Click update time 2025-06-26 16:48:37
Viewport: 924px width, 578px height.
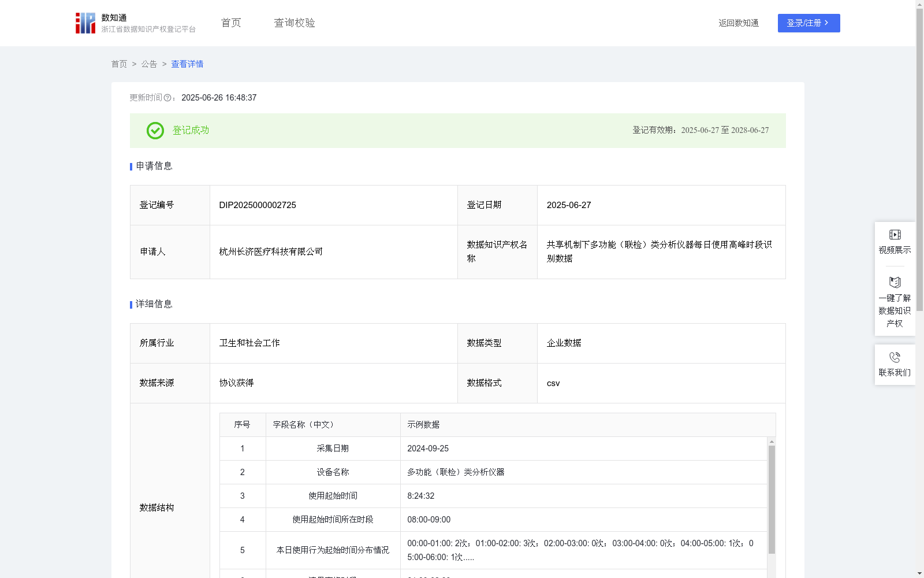tap(219, 98)
